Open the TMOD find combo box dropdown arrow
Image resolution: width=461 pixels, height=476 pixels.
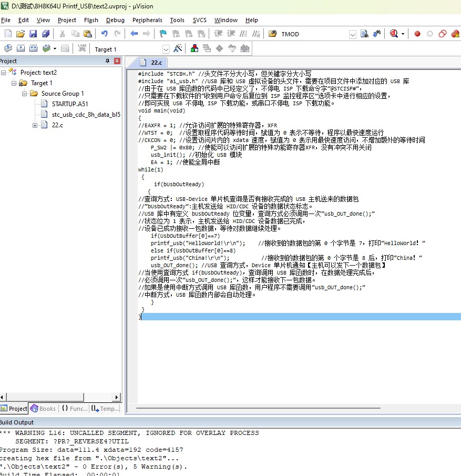[x=352, y=34]
